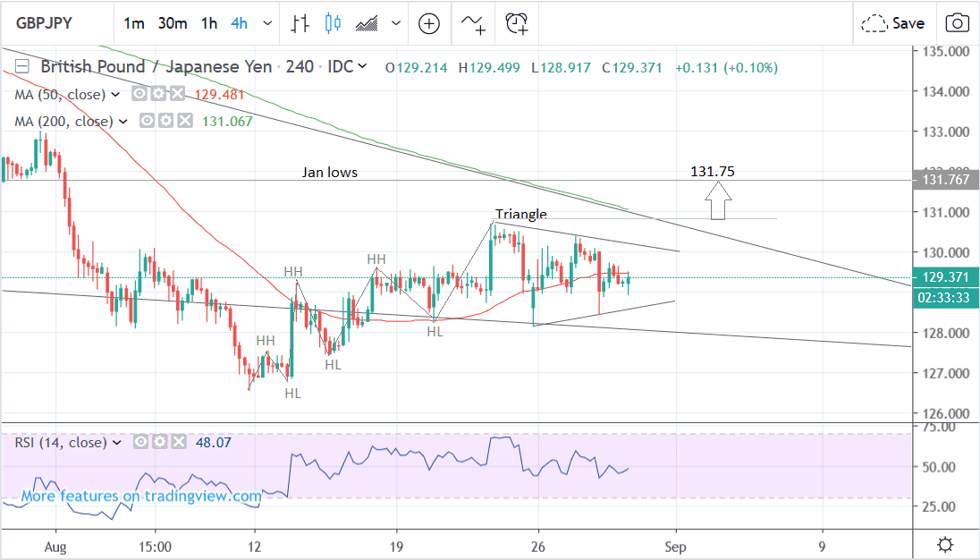Create an alert with the alarm clock icon
Image resolution: width=980 pixels, height=560 pixels.
(x=517, y=24)
